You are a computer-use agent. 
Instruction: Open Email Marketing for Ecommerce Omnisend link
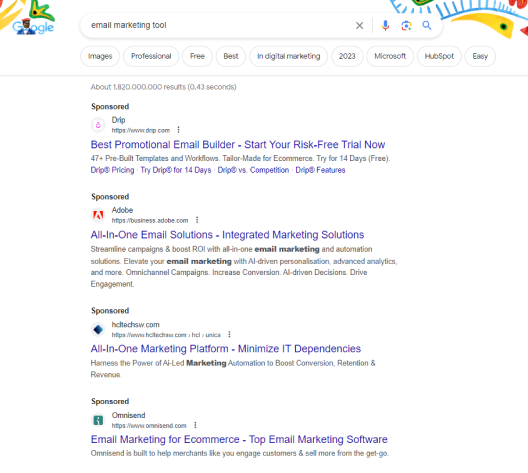pyautogui.click(x=239, y=439)
